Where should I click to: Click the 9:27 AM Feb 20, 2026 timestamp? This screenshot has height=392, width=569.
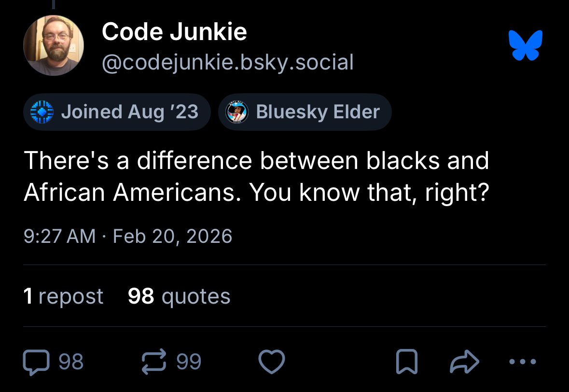128,237
